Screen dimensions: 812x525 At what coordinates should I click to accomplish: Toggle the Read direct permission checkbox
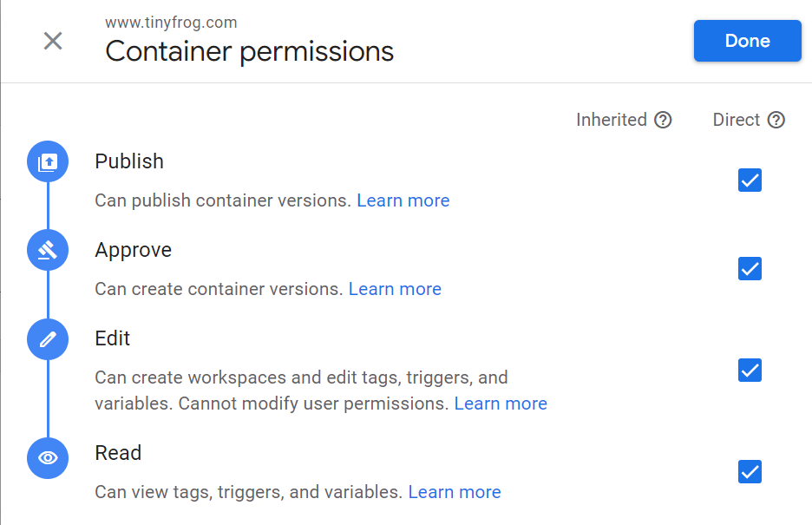tap(750, 472)
